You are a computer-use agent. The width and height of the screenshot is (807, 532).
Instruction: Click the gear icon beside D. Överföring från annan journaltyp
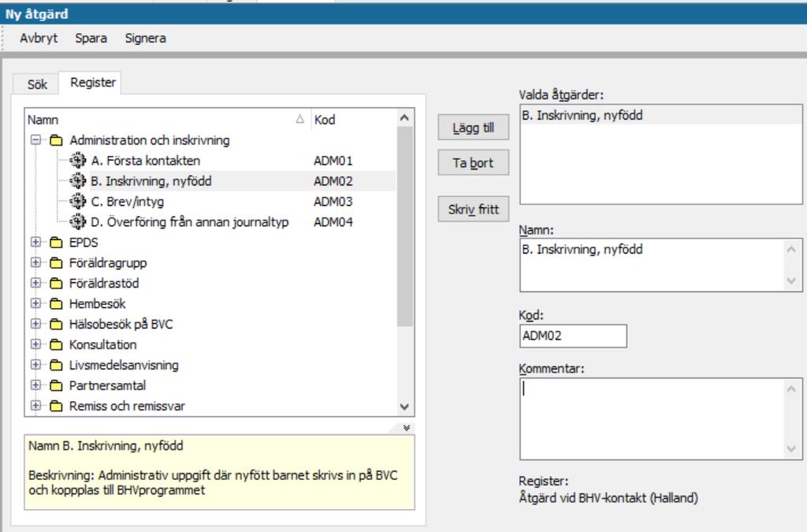(x=78, y=221)
